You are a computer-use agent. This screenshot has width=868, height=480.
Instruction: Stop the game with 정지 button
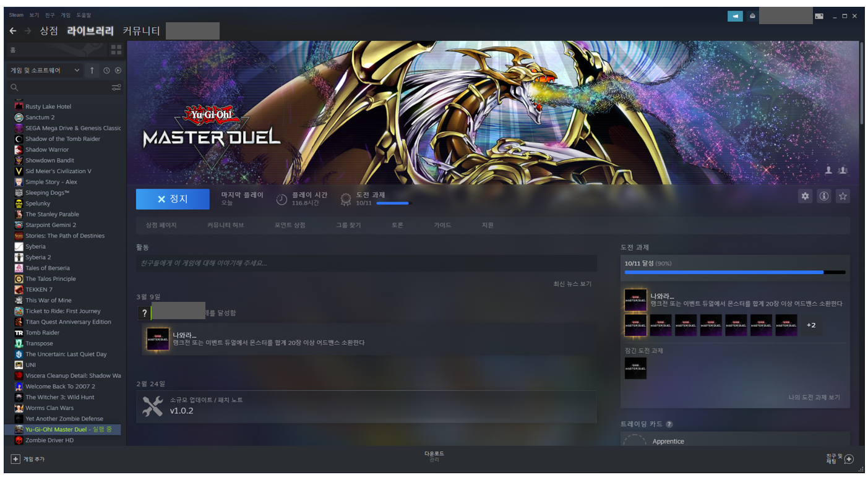click(x=173, y=199)
